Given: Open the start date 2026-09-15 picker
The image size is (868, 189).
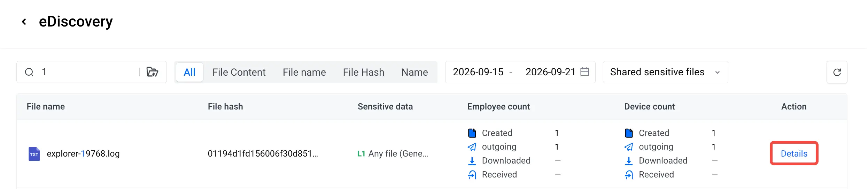Looking at the screenshot, I should tap(478, 72).
